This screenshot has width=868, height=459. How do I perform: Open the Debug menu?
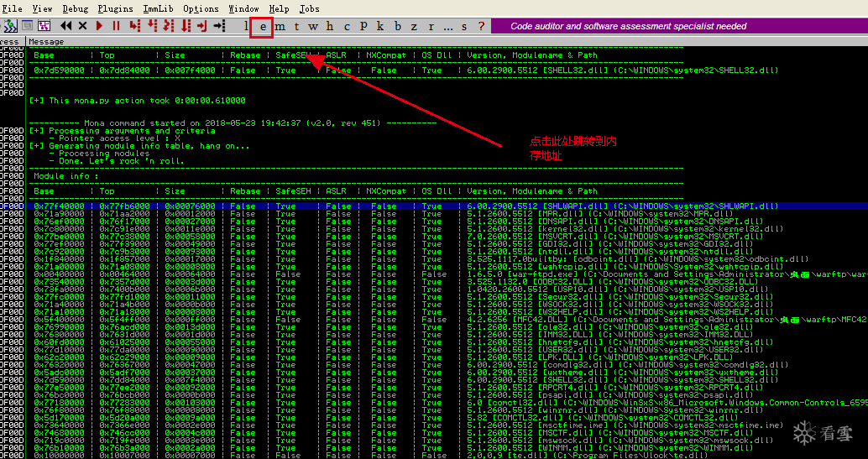click(x=76, y=9)
